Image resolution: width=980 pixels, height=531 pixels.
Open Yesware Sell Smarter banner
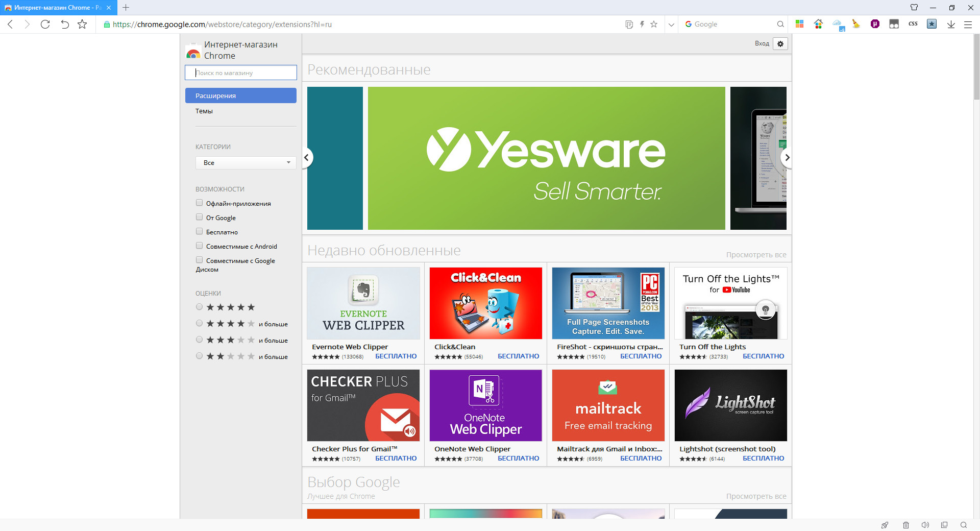tap(546, 158)
